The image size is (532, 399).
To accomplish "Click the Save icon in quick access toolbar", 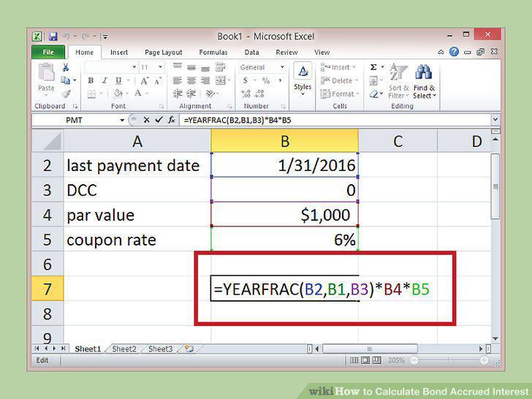I will click(53, 37).
